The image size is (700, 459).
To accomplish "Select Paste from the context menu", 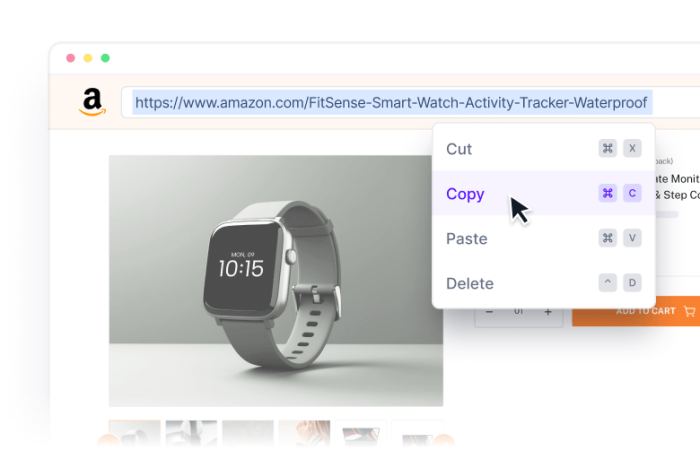I will coord(544,238).
